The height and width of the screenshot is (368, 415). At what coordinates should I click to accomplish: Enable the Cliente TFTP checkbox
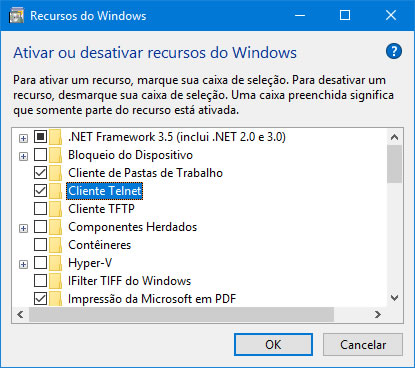(40, 209)
